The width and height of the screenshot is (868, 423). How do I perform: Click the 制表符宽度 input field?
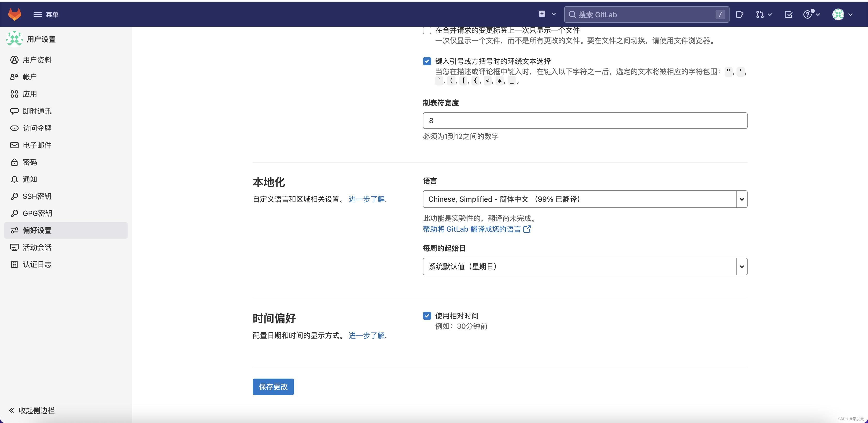click(x=585, y=121)
